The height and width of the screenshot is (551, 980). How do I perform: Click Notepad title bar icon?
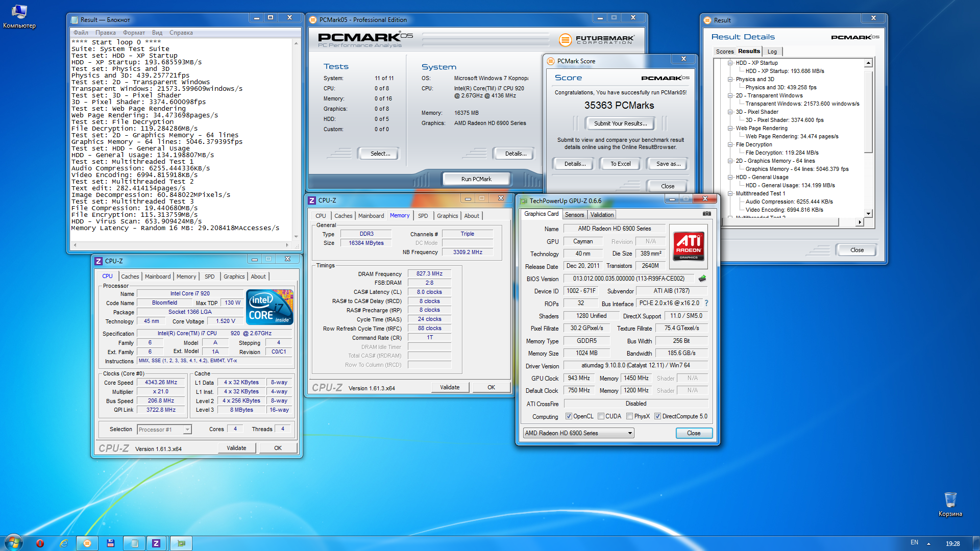(x=75, y=20)
